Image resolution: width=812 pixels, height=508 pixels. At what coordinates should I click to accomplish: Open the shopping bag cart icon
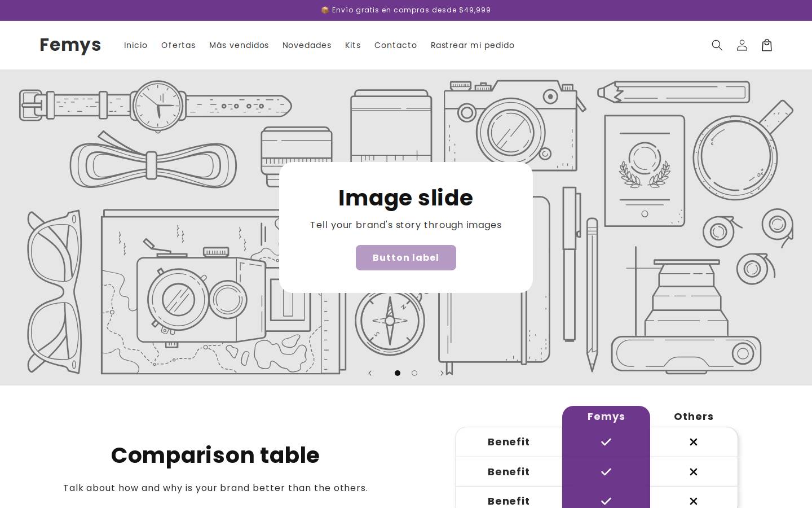coord(766,45)
